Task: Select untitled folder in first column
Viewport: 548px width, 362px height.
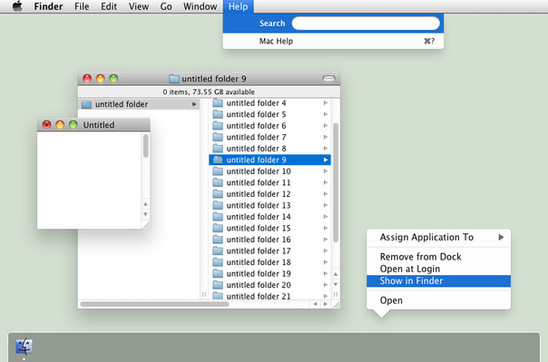Action: click(138, 104)
